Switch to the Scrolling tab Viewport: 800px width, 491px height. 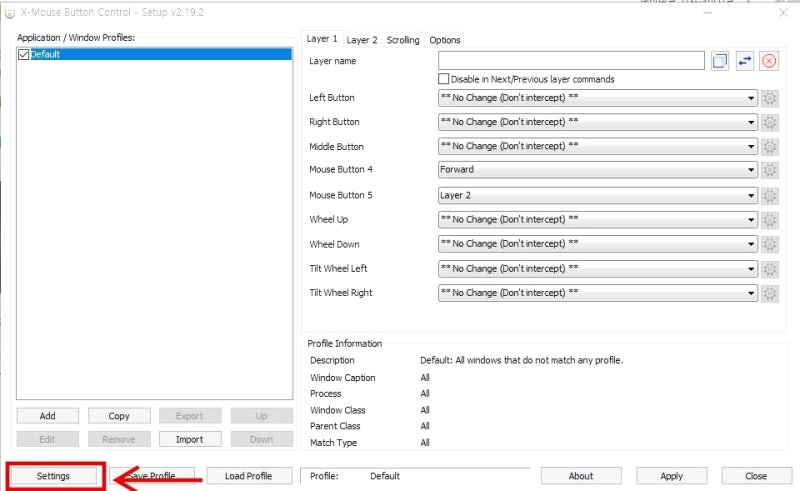tap(403, 40)
